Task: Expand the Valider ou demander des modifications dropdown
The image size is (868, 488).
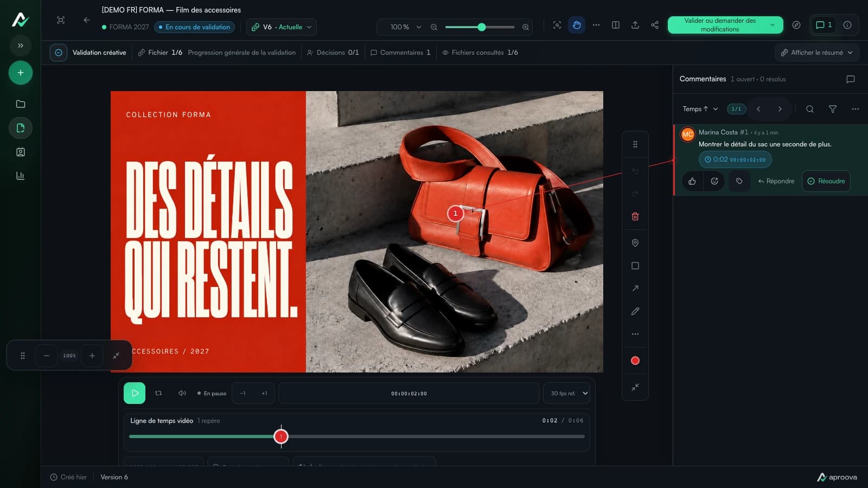Action: 773,25
